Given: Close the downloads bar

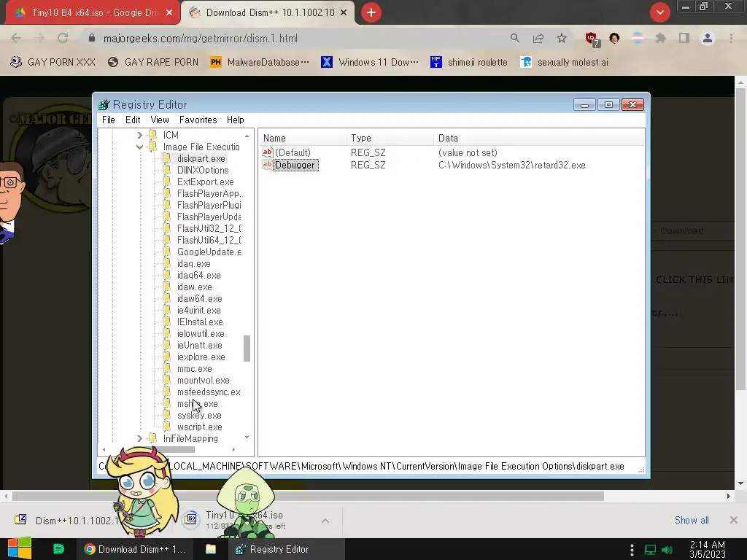Looking at the screenshot, I should pos(734,520).
